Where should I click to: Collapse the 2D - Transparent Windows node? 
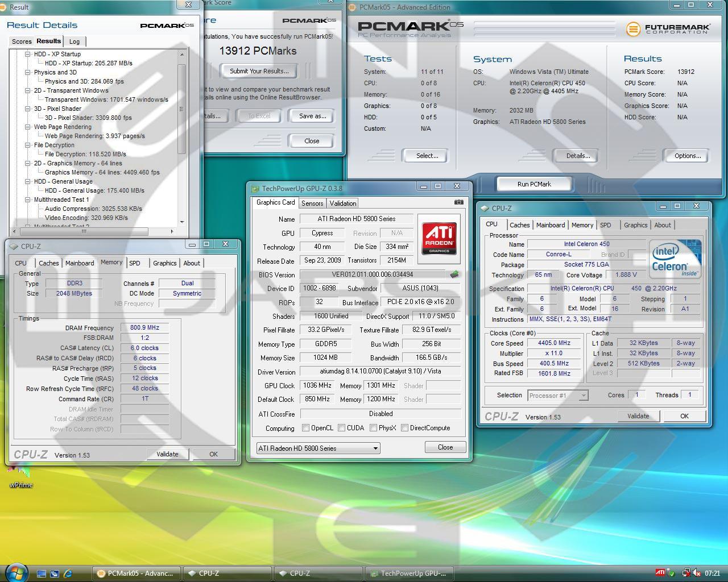pyautogui.click(x=27, y=90)
